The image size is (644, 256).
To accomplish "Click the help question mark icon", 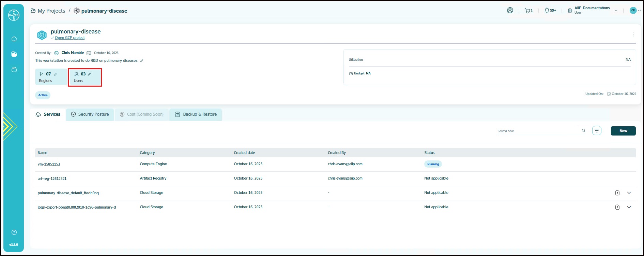I will [x=14, y=232].
